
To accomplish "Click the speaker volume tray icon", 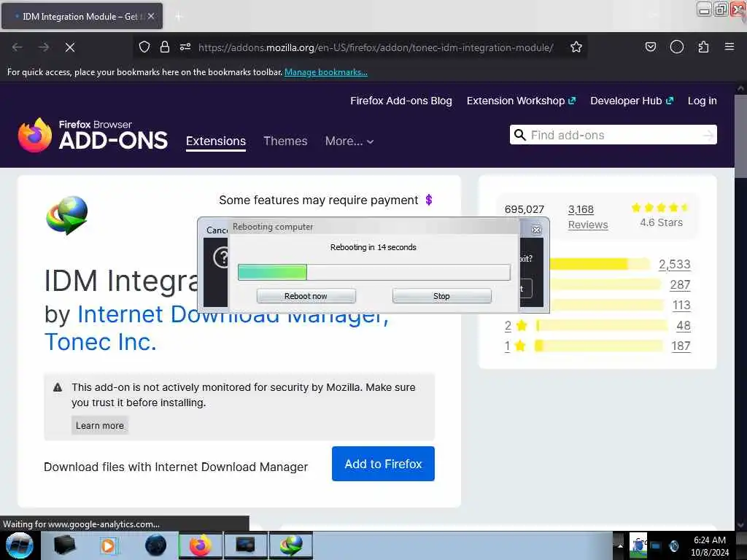I will pos(673,545).
